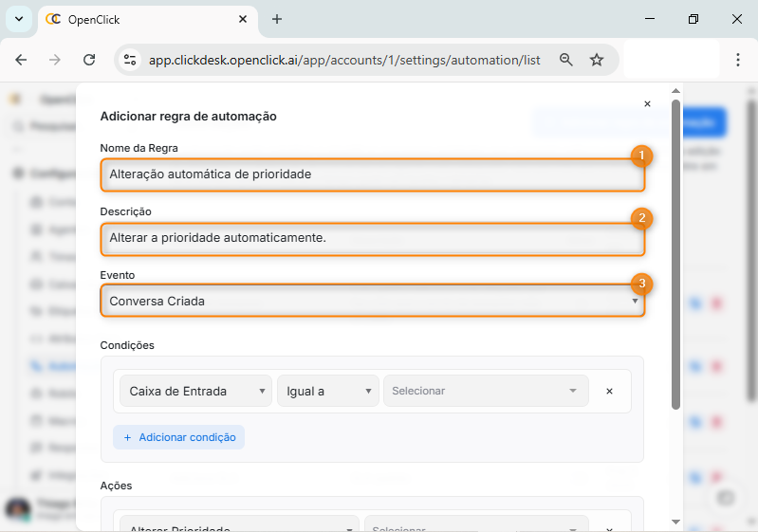Expand the Evento dropdown showing Conversa Criada
Image resolution: width=758 pixels, height=532 pixels.
coord(372,301)
